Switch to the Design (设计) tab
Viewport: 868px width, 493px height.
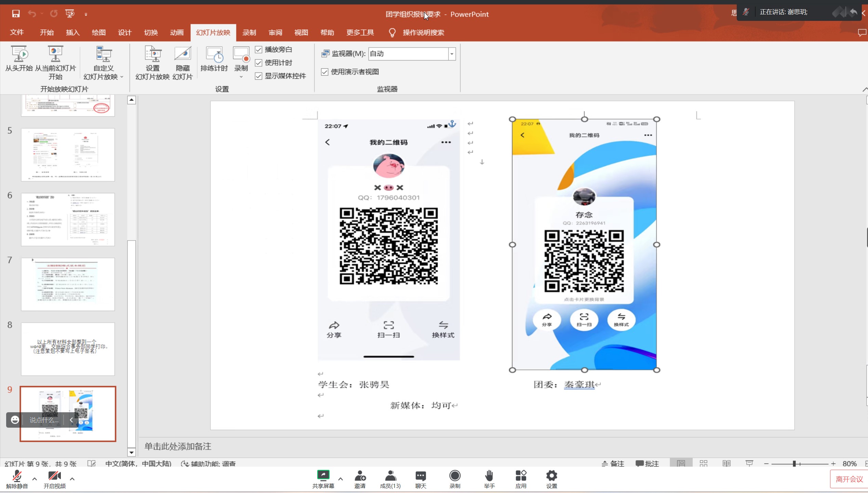tap(124, 33)
